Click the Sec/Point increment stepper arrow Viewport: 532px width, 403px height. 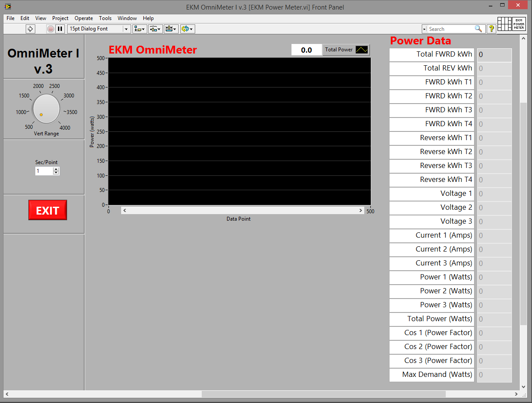[56, 168]
